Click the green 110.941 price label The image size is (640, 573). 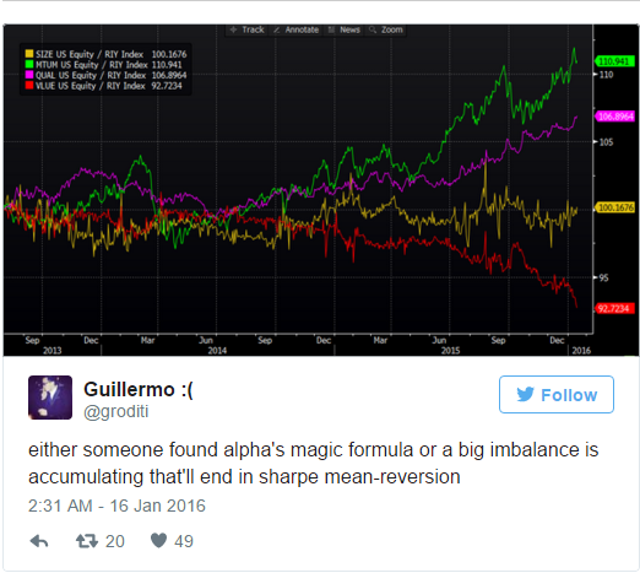pyautogui.click(x=614, y=62)
